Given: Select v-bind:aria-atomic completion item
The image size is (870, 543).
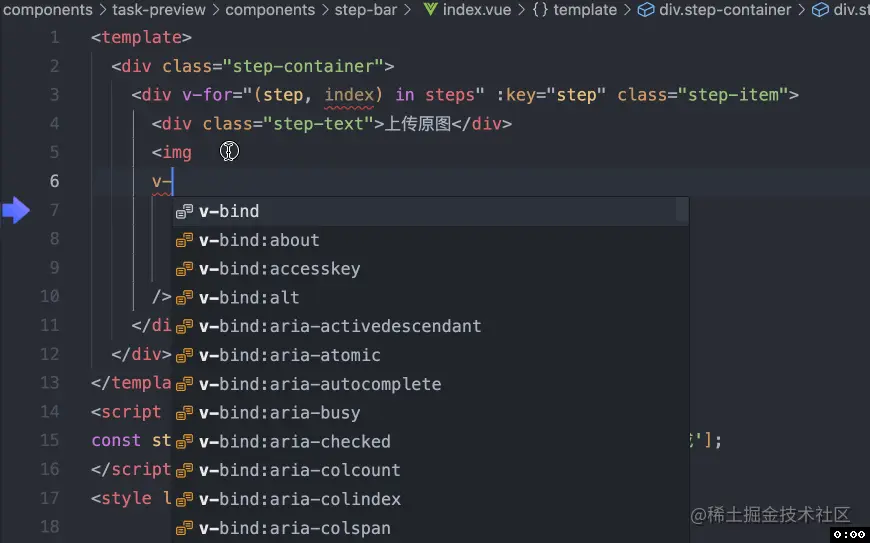Looking at the screenshot, I should click(431, 355).
